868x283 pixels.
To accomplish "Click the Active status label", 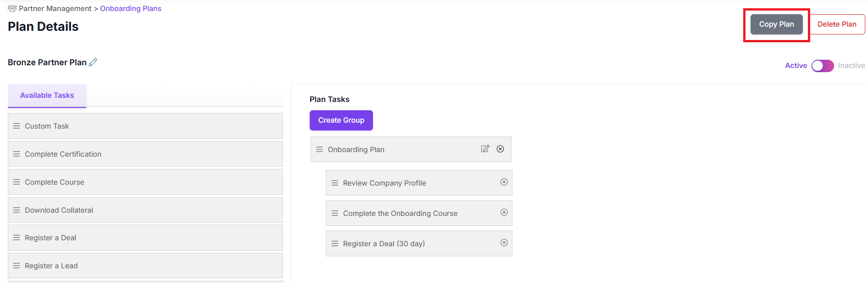I will click(796, 66).
